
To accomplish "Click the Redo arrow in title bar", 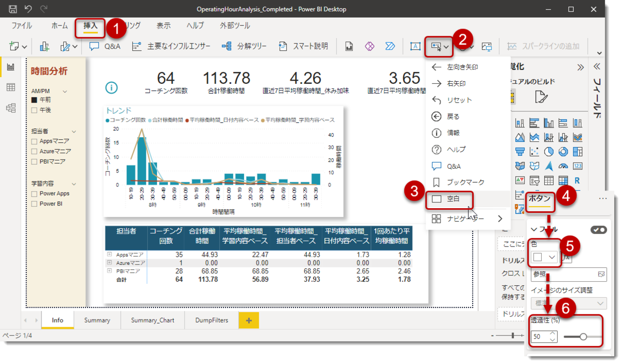I will tap(44, 9).
